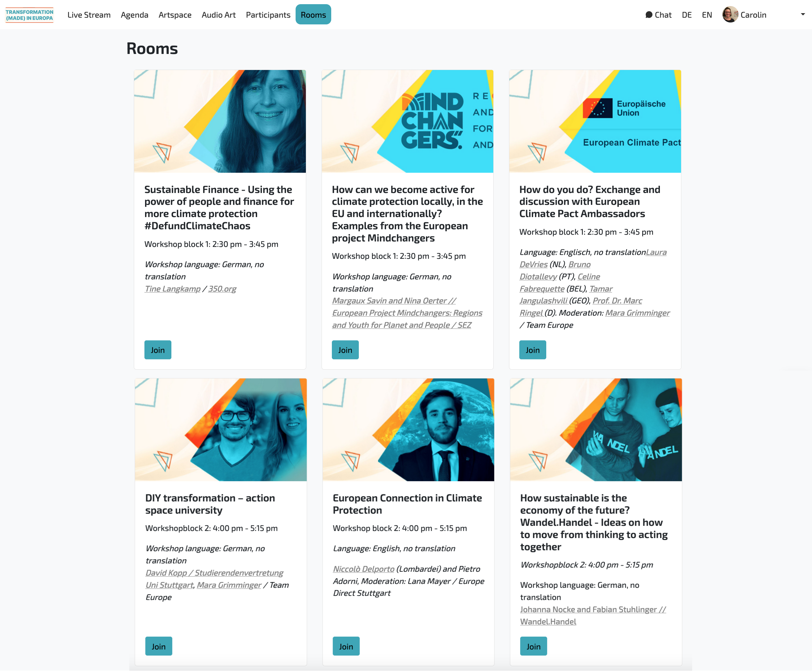This screenshot has width=812, height=671.
Task: Click the Mindchangers workshop thumbnail image
Action: (408, 121)
